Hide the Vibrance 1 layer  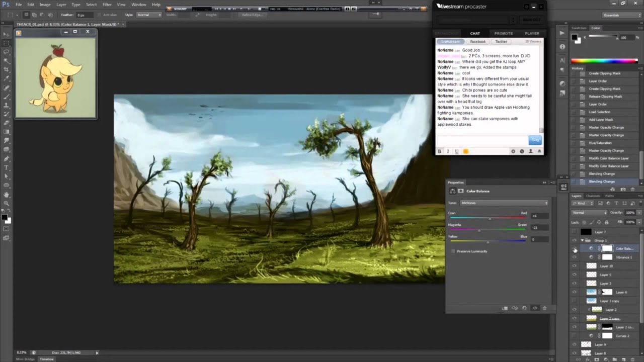click(x=575, y=257)
